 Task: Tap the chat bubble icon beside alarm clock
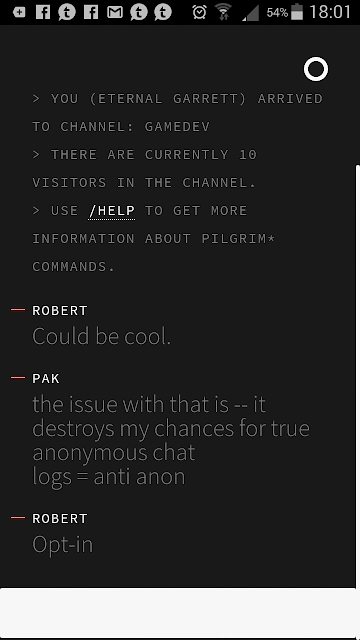tap(163, 12)
